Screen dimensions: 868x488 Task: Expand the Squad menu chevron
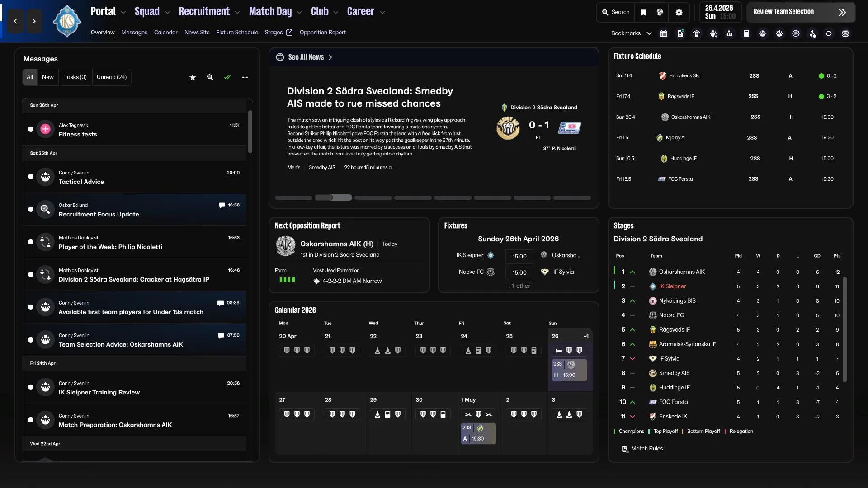167,13
